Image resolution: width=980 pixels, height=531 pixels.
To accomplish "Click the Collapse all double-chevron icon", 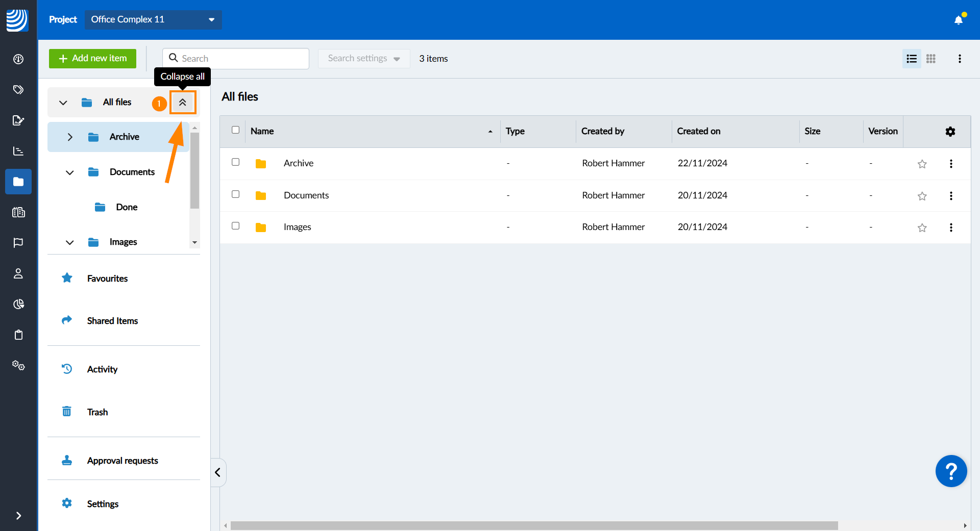I will (x=182, y=103).
